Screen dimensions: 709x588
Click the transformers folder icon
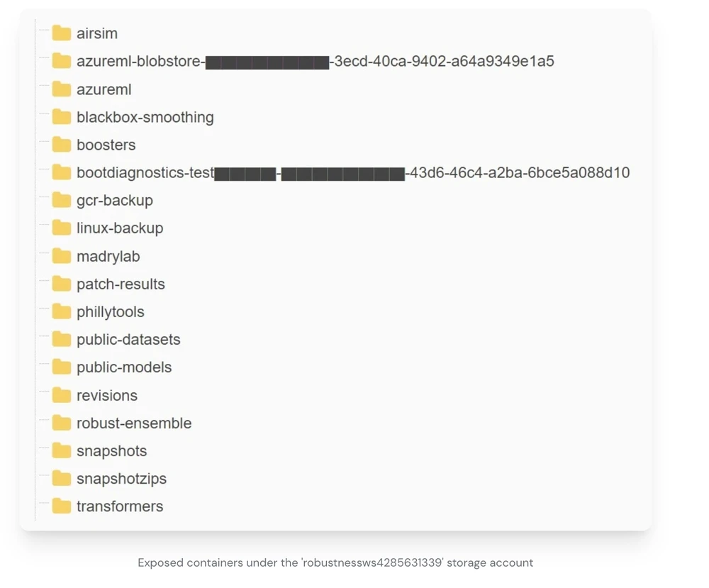pos(62,506)
